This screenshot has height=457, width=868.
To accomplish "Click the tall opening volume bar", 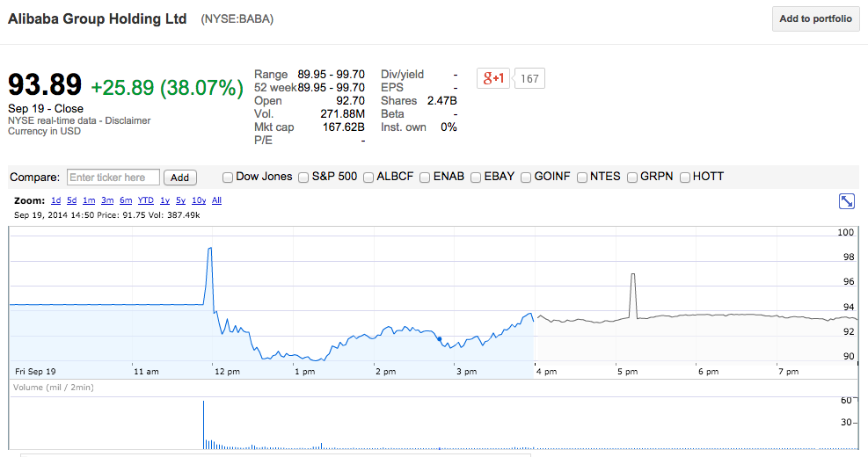I will coord(204,424).
